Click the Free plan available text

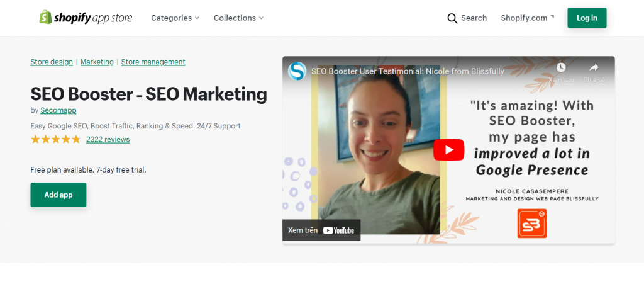point(88,170)
